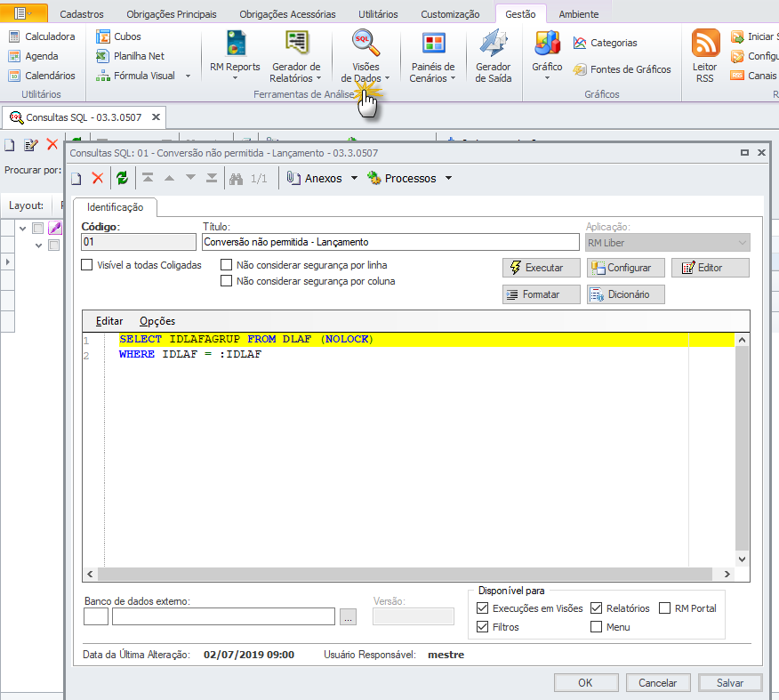Enable Visível a todas Coligadas
This screenshot has width=779, height=700.
(x=87, y=265)
